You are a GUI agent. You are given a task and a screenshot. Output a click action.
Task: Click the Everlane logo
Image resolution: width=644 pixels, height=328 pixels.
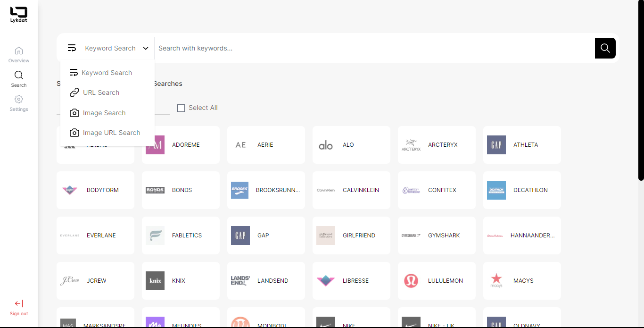(x=70, y=235)
